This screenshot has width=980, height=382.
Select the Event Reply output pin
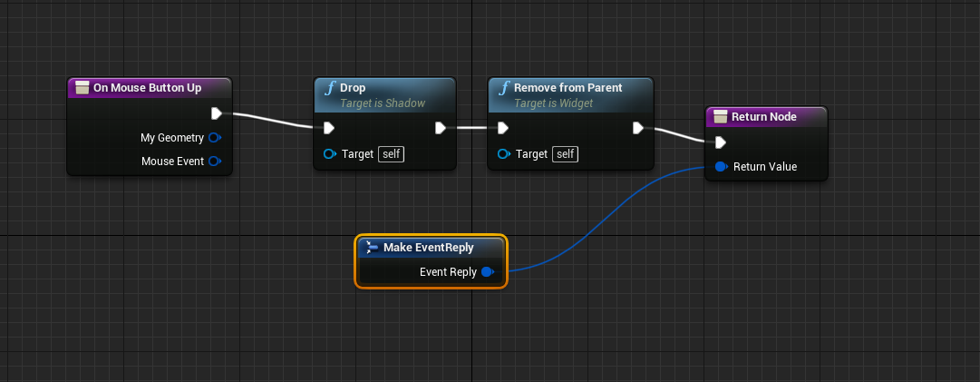coord(488,272)
